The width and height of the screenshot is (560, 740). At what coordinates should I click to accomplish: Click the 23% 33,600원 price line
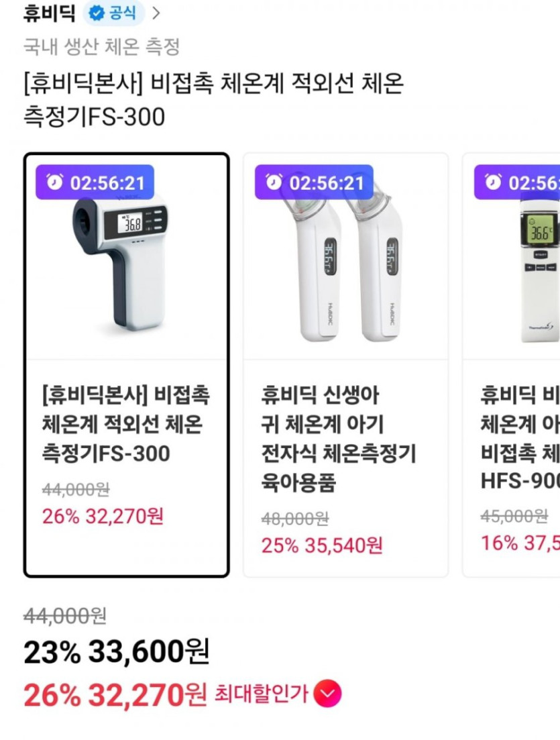(x=117, y=651)
